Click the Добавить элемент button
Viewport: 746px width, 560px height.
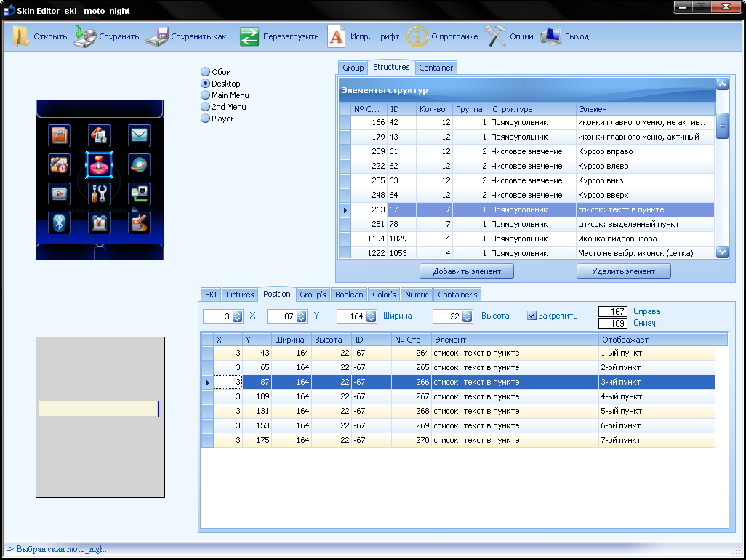[x=467, y=271]
